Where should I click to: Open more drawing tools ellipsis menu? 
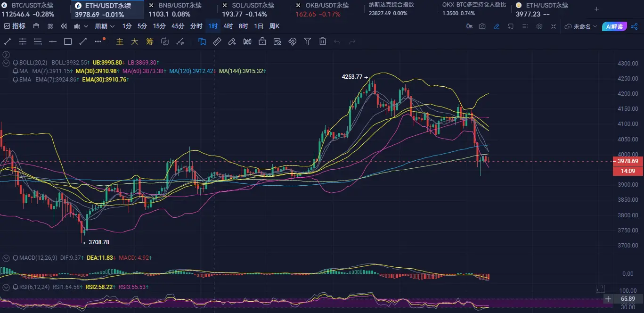pyautogui.click(x=98, y=41)
